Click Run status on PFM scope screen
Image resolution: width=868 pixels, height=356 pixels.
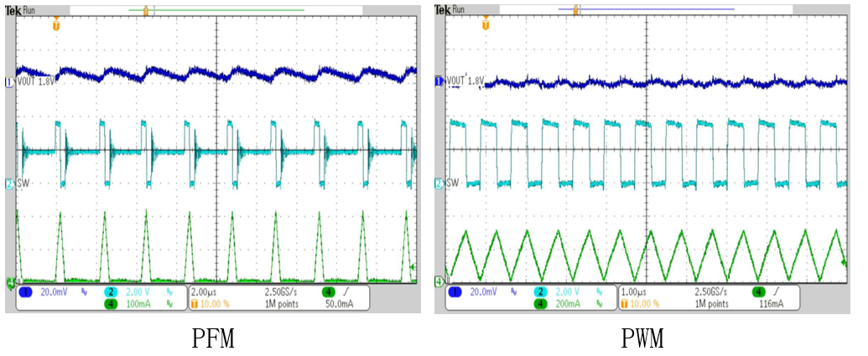(x=29, y=10)
